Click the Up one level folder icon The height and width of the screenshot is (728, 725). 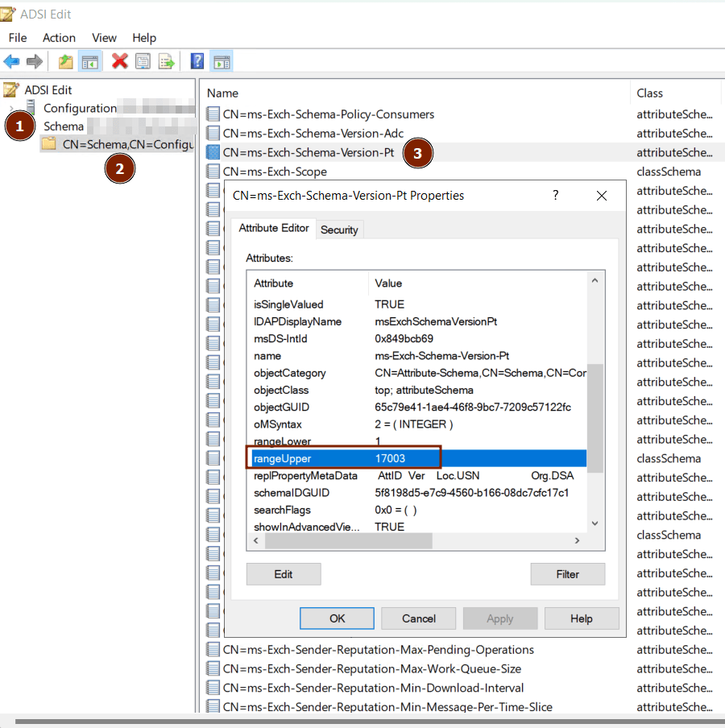[66, 61]
